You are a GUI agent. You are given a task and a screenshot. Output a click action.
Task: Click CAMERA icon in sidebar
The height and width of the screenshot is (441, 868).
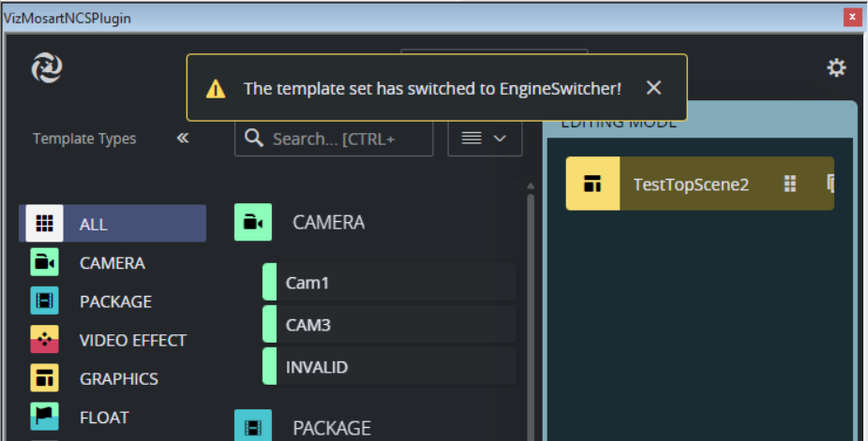(x=44, y=262)
